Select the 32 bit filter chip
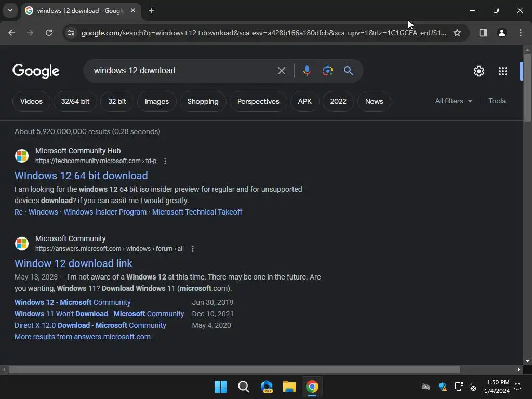This screenshot has width=532, height=399. (x=117, y=101)
